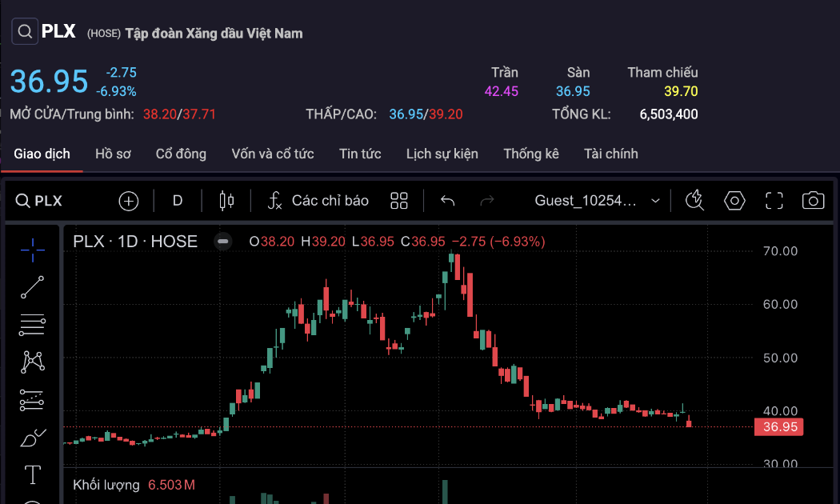
Task: Add a symbol to compare with plus icon
Action: click(x=129, y=201)
